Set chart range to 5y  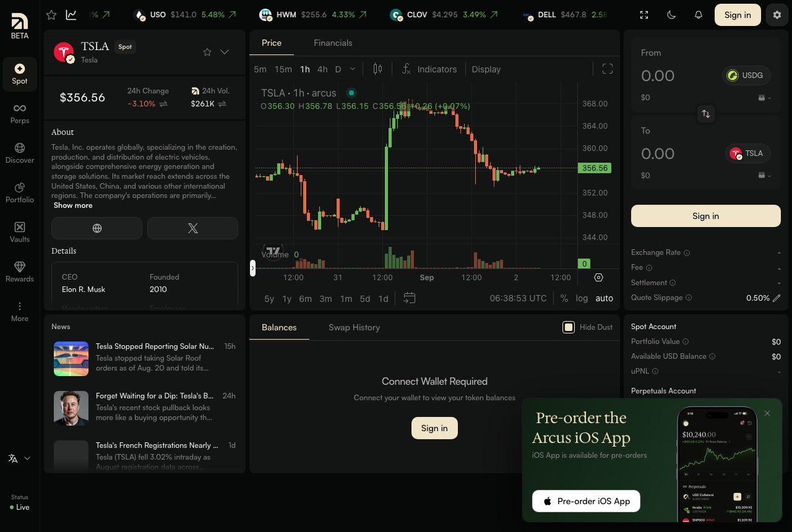tap(269, 299)
